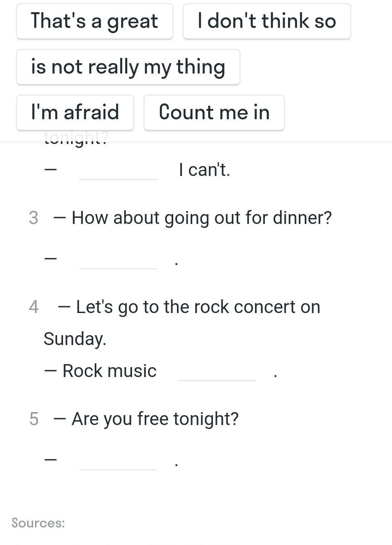Click the "Are you free tonight?" question text

(155, 419)
